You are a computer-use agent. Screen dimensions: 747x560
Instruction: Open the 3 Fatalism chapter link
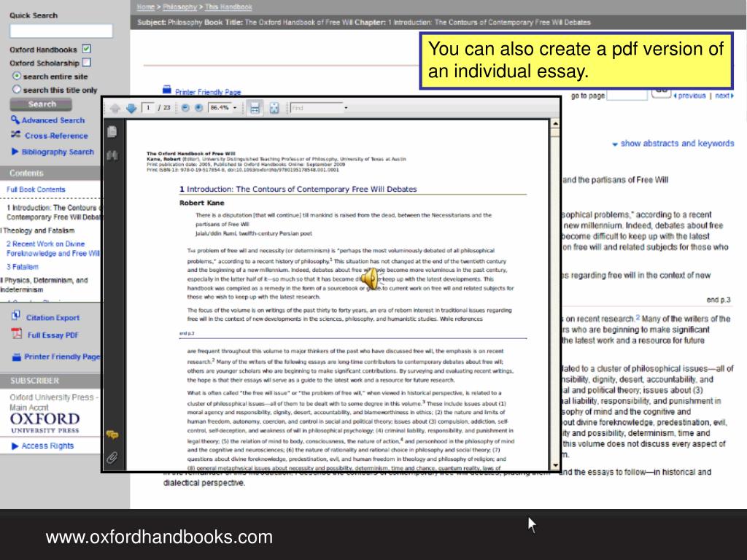pyautogui.click(x=23, y=267)
